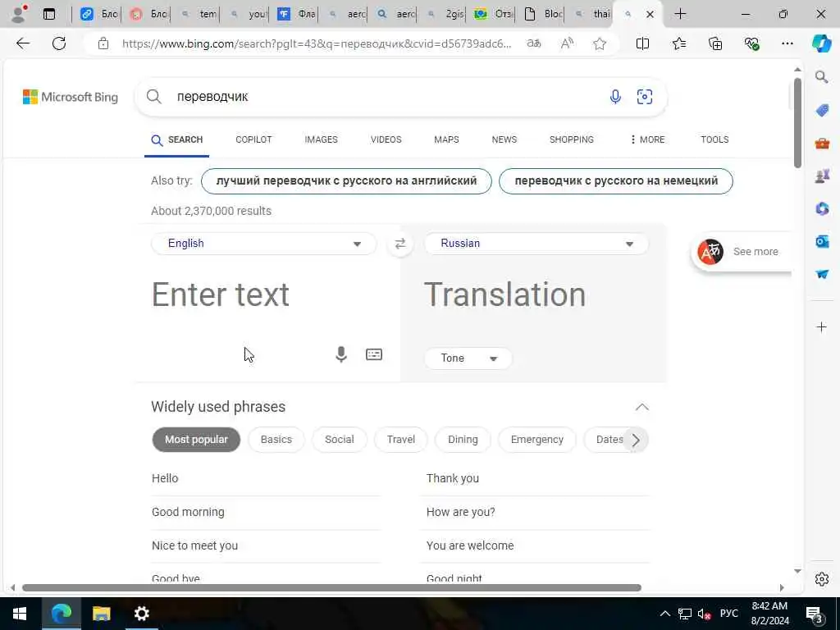The image size is (840, 630).
Task: Switch to the NEWS tab
Action: [504, 139]
